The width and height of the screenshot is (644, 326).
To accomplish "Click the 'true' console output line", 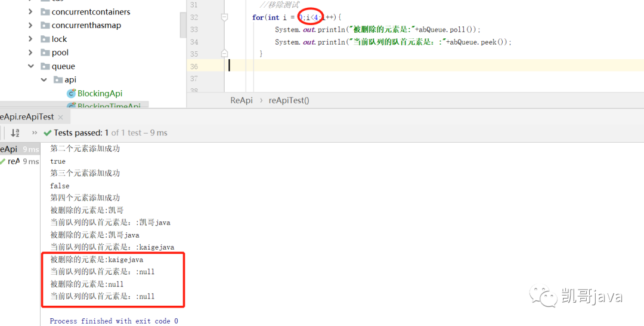I will pyautogui.click(x=58, y=161).
